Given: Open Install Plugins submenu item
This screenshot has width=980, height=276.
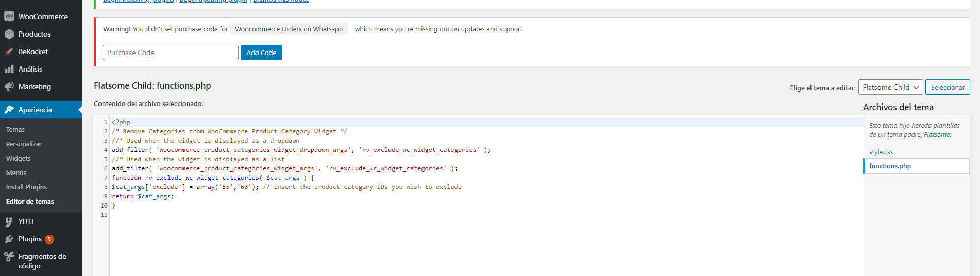Looking at the screenshot, I should pyautogui.click(x=26, y=187).
